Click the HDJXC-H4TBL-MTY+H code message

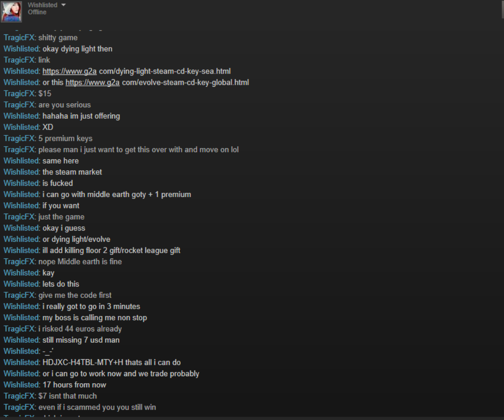tap(111, 362)
